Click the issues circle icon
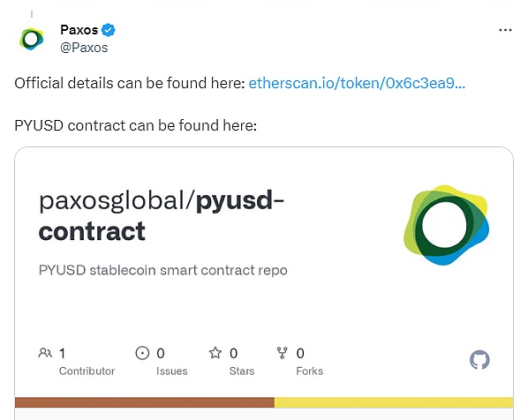528x420 pixels. [x=142, y=353]
